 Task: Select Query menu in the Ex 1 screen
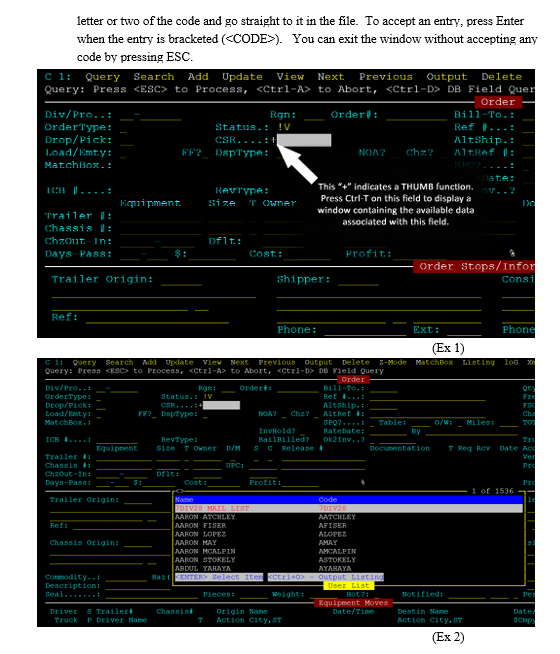click(103, 77)
